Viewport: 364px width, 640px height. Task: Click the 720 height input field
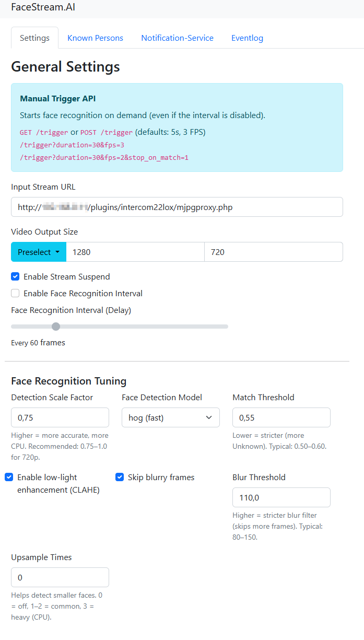pyautogui.click(x=274, y=252)
